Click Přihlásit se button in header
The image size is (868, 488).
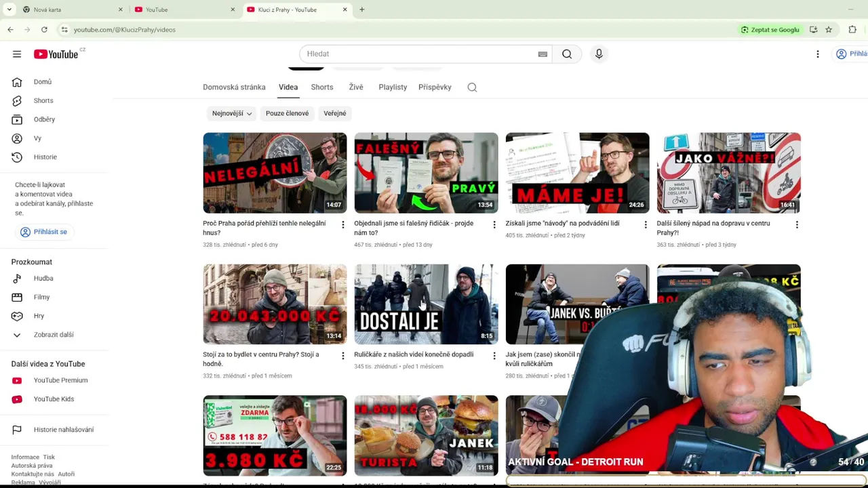click(x=852, y=54)
